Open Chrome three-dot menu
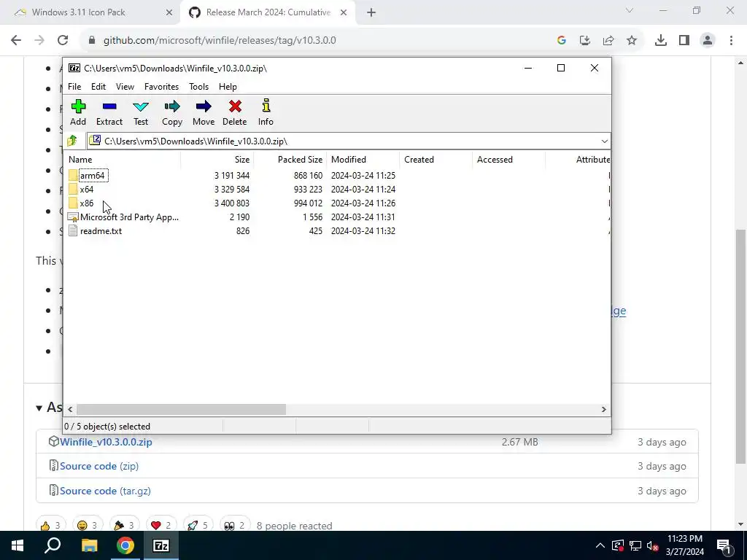 click(x=731, y=41)
